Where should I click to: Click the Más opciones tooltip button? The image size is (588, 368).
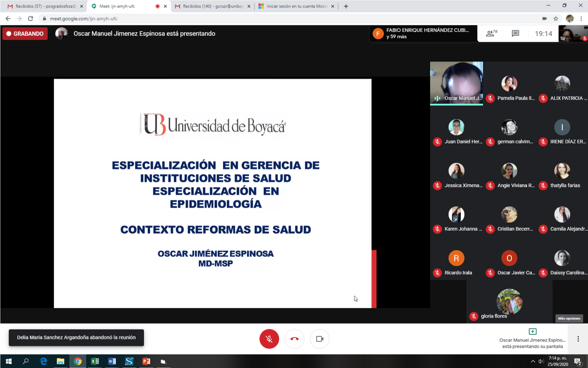569,318
